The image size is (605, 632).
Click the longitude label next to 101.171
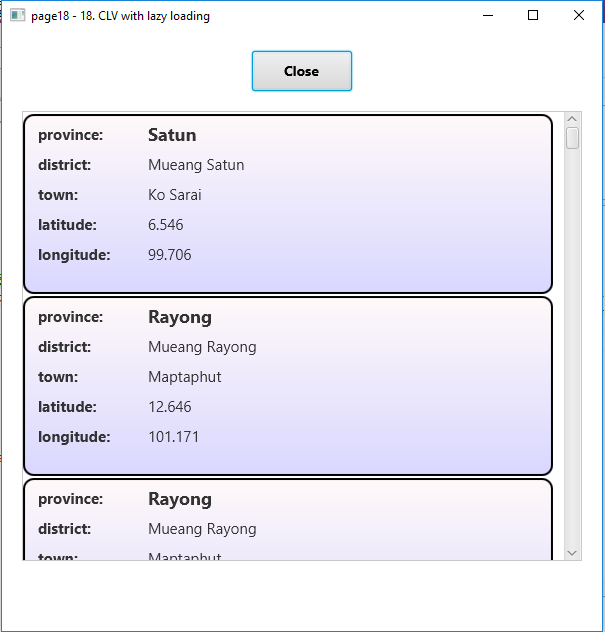[74, 437]
